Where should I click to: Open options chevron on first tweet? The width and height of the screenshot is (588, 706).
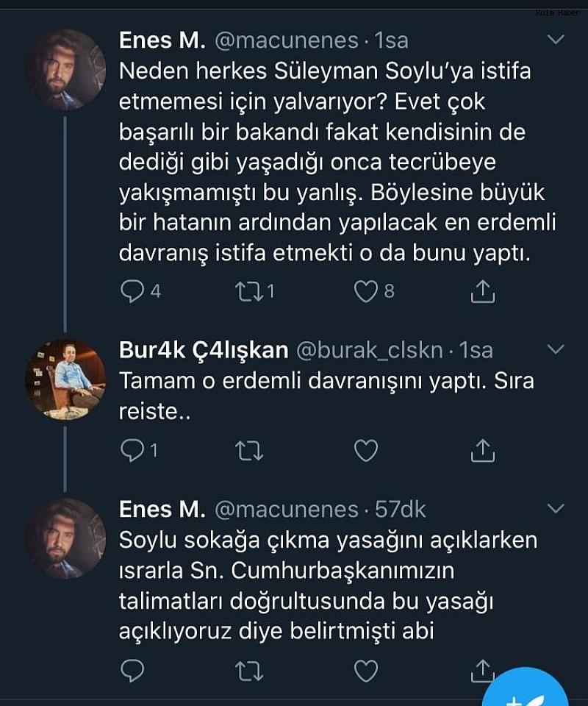point(556,40)
